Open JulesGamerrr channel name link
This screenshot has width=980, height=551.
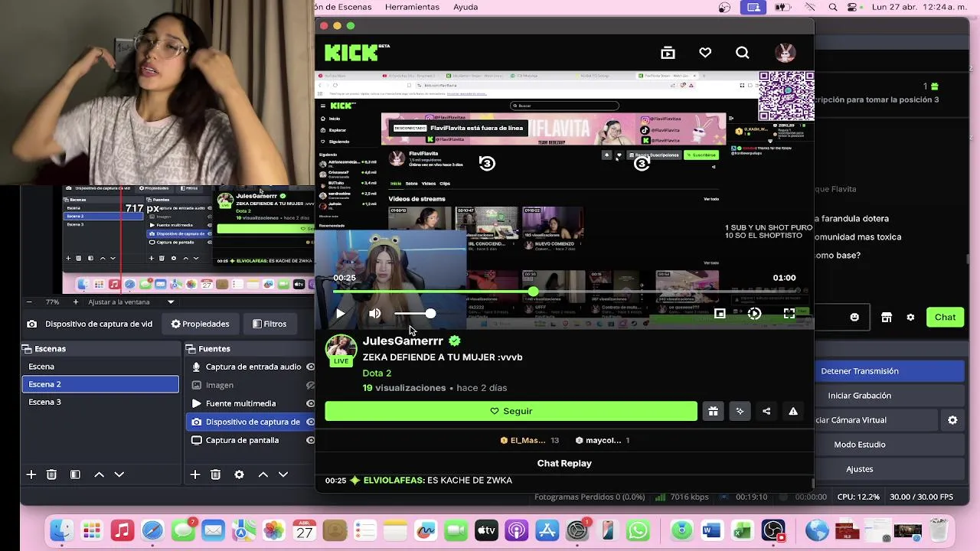(x=403, y=341)
